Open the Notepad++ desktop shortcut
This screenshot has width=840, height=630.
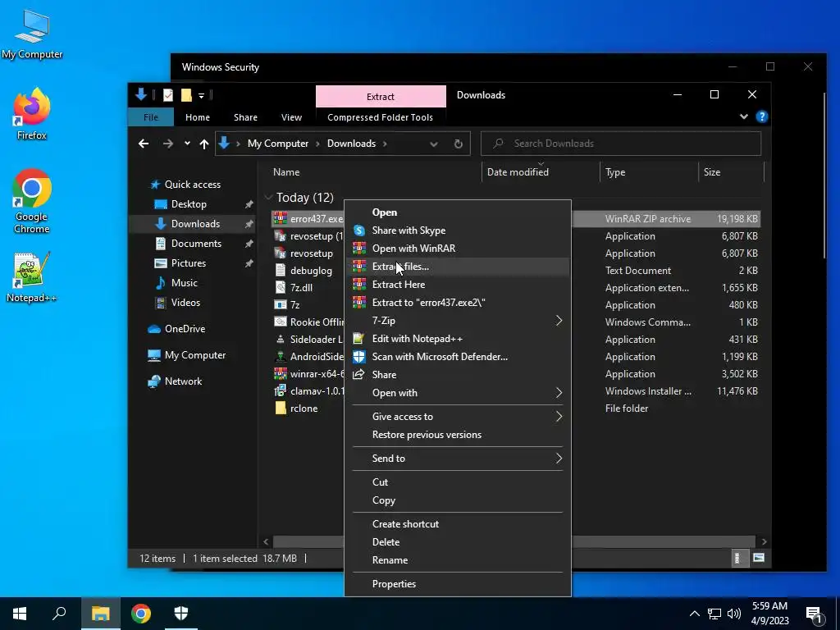[32, 277]
